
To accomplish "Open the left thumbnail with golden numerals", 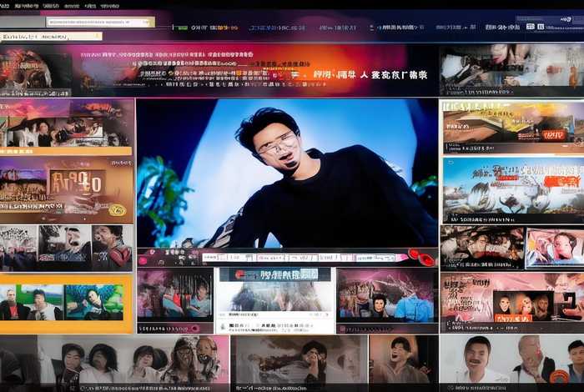I will [66, 191].
